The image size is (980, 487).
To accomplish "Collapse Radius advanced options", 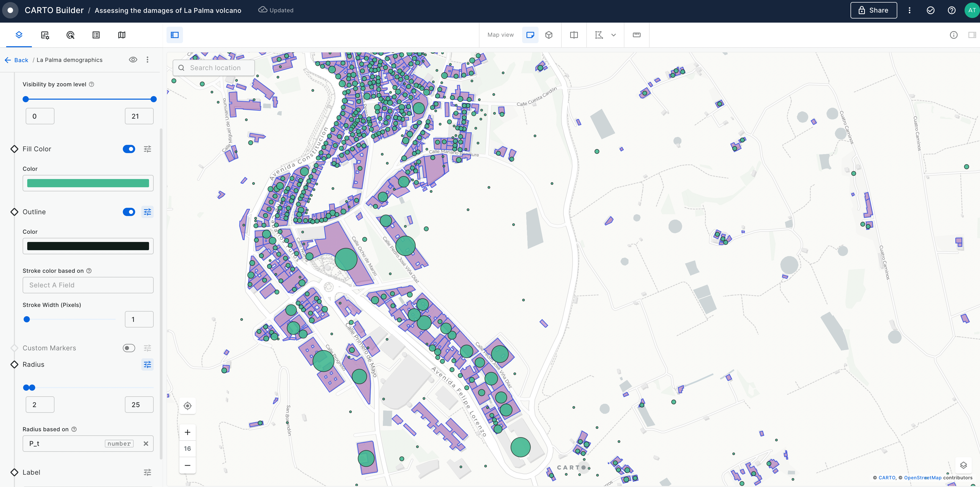I will click(x=147, y=364).
